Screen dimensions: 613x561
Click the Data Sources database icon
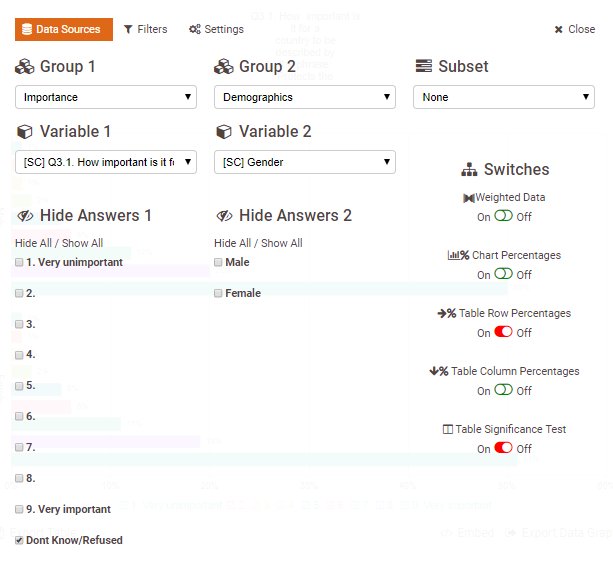pyautogui.click(x=27, y=29)
